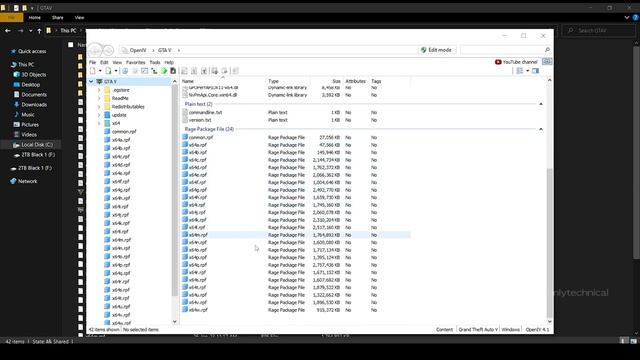640x360 pixels.
Task: Click the dark document icon beside green arrow
Action: coord(173,71)
